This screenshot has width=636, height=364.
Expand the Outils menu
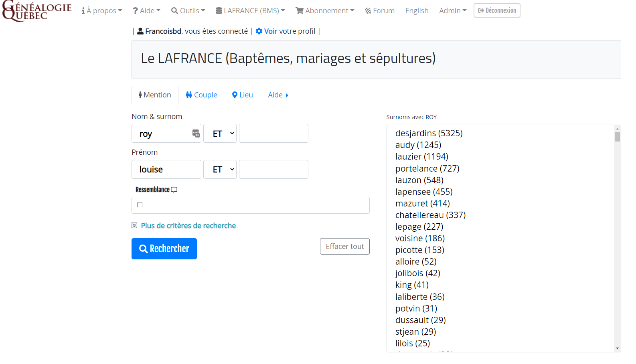pos(188,11)
